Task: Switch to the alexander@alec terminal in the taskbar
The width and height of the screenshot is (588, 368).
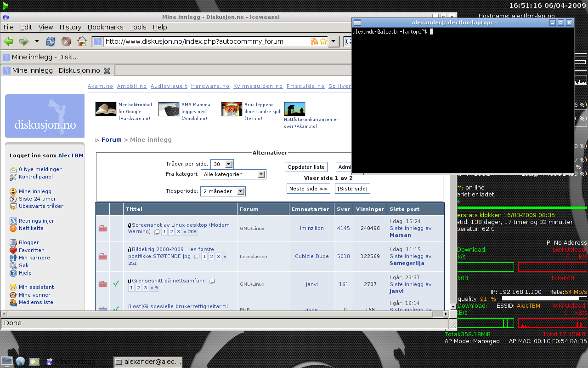Action: (x=148, y=362)
